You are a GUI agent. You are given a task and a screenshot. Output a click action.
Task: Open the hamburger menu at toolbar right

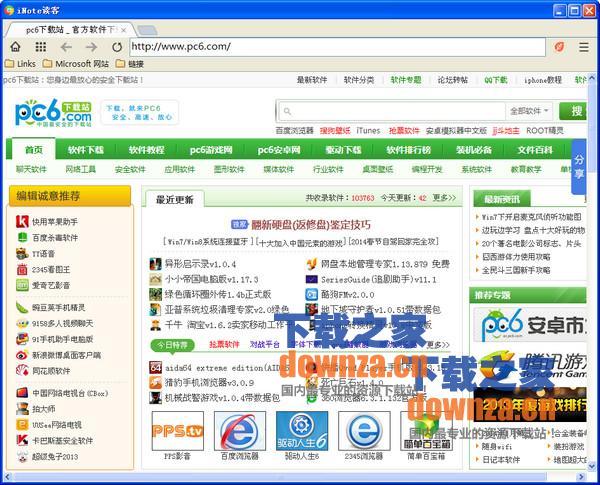pyautogui.click(x=584, y=46)
